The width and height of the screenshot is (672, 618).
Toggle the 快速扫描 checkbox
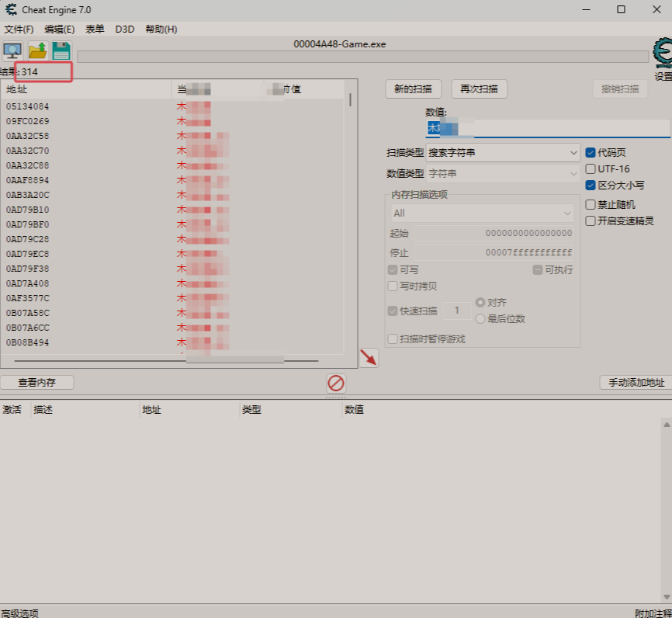(x=393, y=311)
